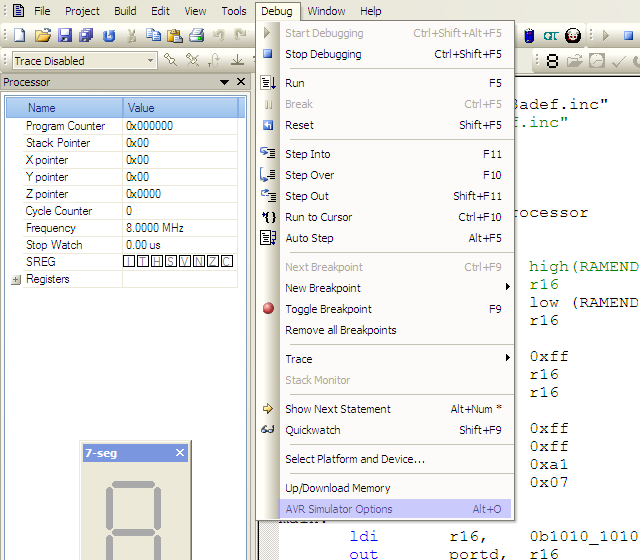
Task: Toggle the I flag in SREG
Action: coord(129,262)
